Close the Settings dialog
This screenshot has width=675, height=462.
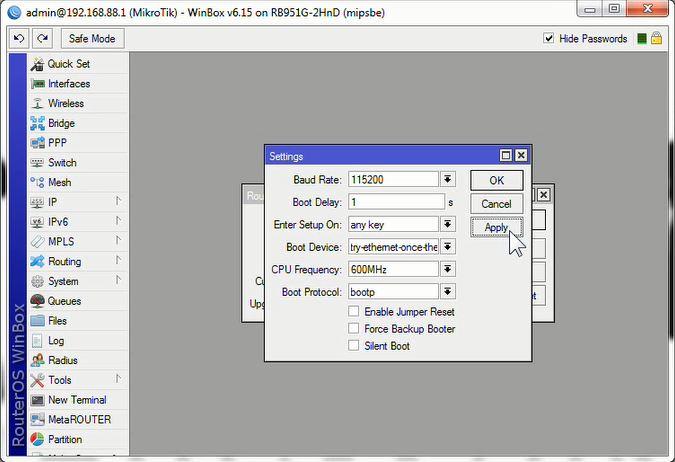521,155
